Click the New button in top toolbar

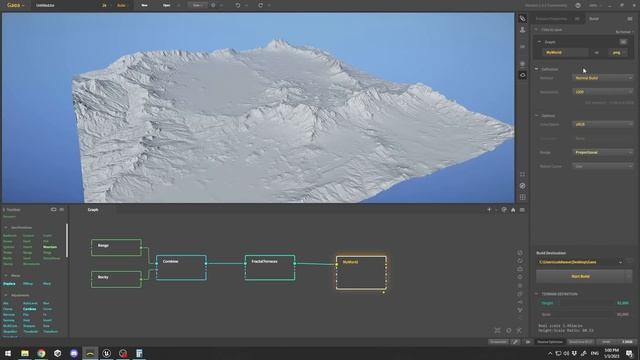[x=144, y=5]
